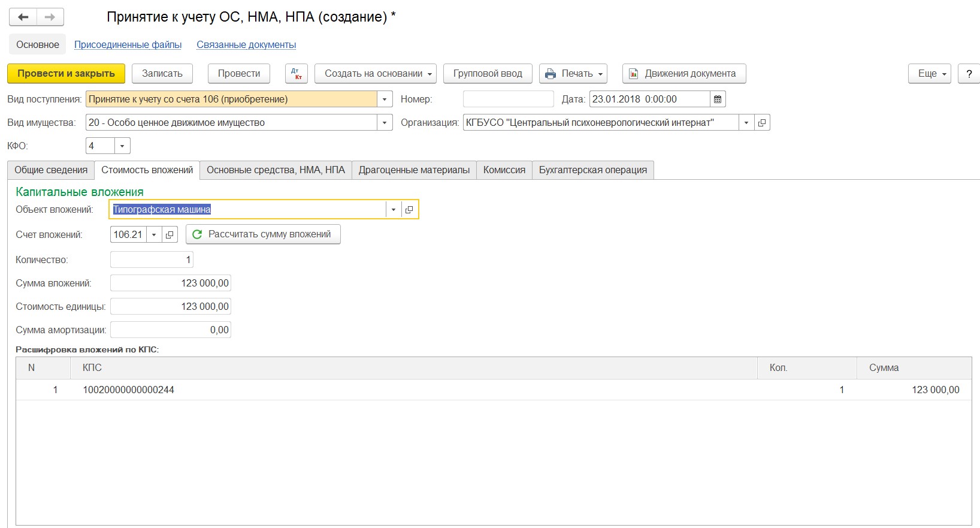Open the Дт/Кт postings icon
Image resolution: width=980 pixels, height=528 pixels.
297,74
